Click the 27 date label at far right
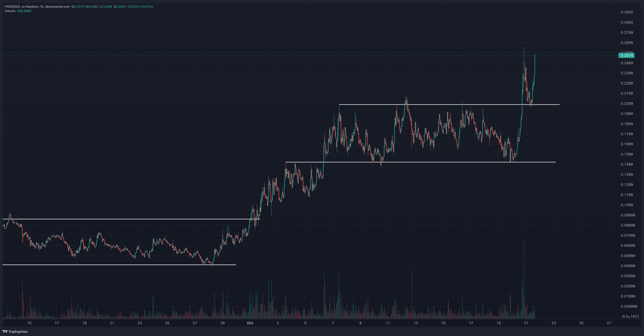The width and height of the screenshot is (644, 336). [x=609, y=323]
